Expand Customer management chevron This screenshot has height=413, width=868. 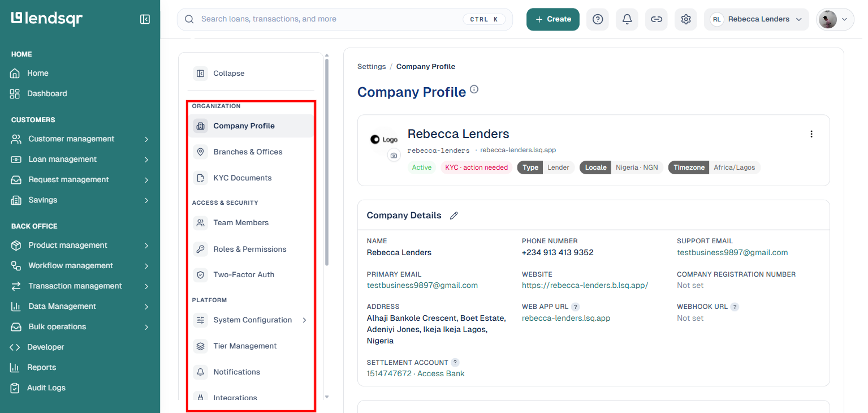pos(146,139)
